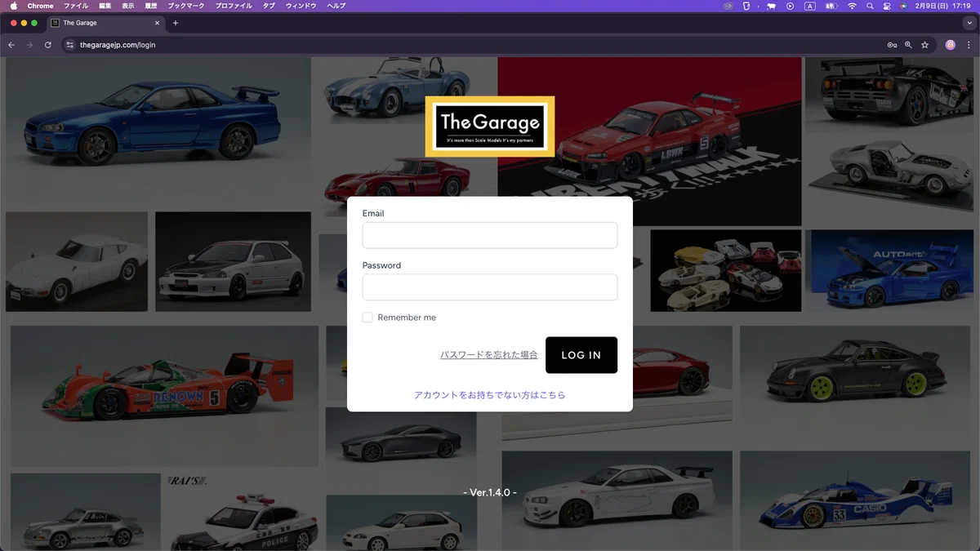Open the プロファイル menu
Viewport: 980px width, 551px height.
234,6
